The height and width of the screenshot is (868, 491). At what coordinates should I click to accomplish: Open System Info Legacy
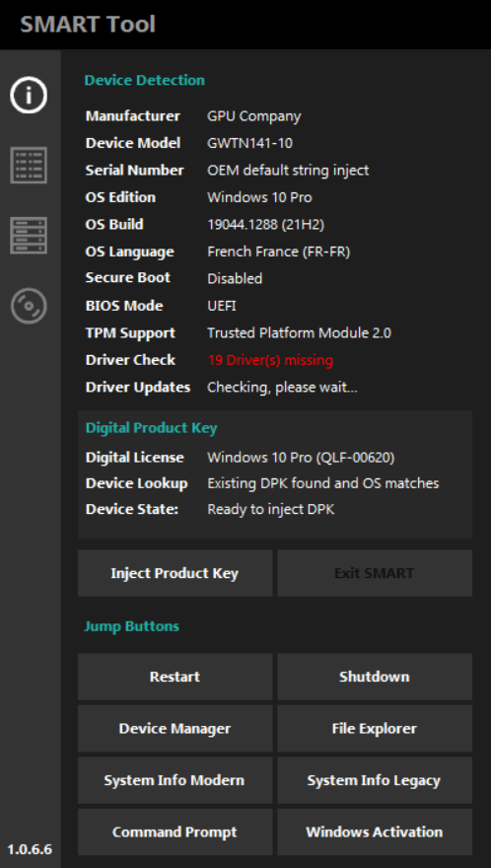click(375, 780)
